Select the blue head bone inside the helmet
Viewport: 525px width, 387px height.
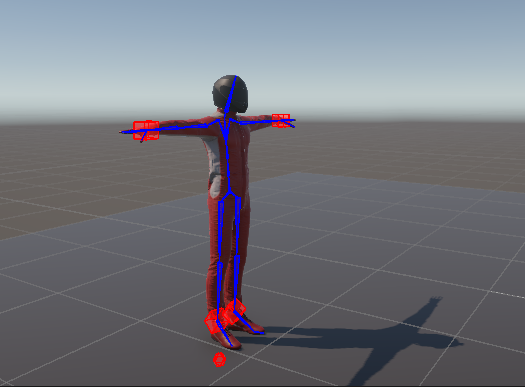click(231, 94)
